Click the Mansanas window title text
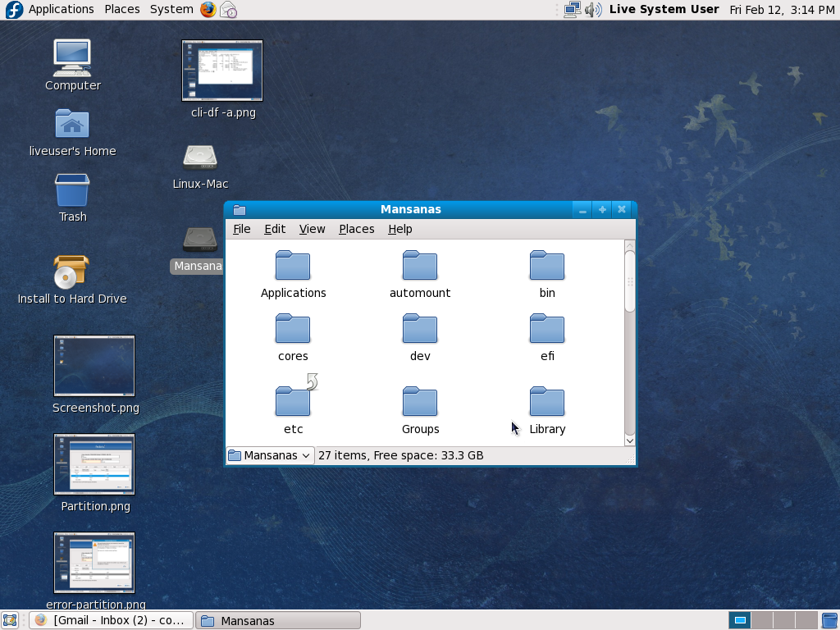Screen dimensions: 840x630 (411, 209)
